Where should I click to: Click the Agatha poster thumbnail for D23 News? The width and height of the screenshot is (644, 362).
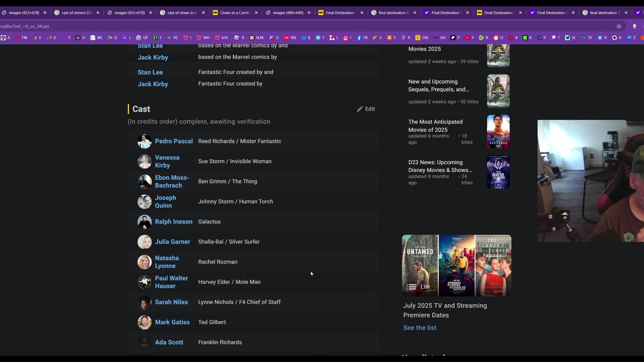(498, 172)
